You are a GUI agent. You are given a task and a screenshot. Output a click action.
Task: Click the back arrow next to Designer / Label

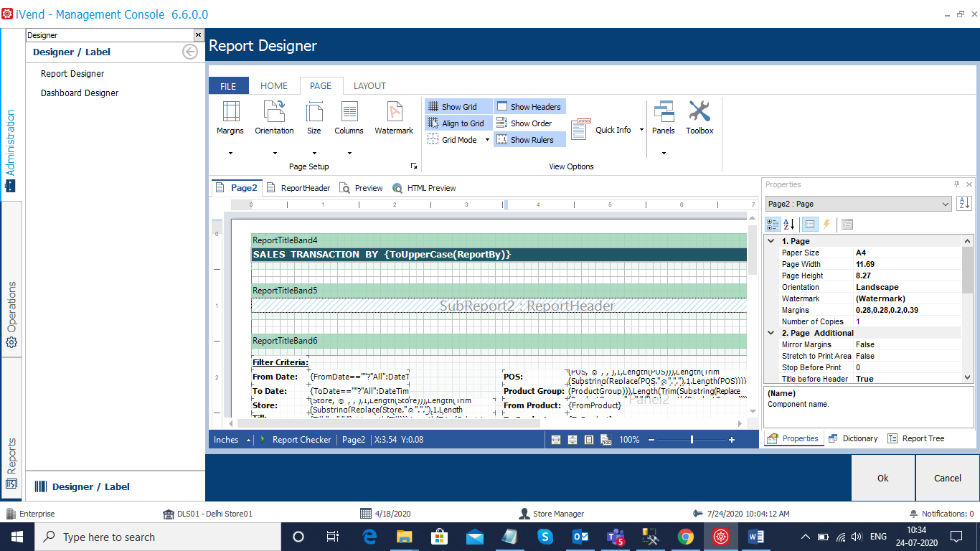click(190, 52)
